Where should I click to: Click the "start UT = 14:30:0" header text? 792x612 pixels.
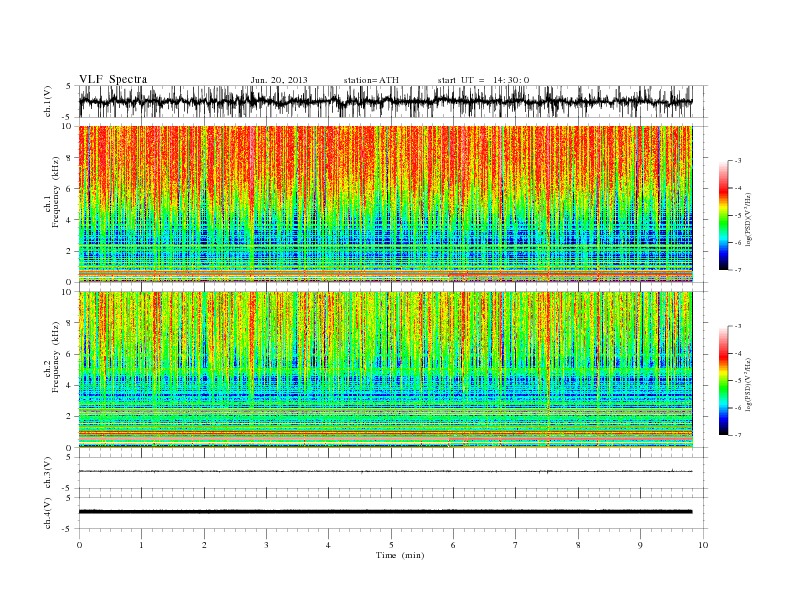(483, 80)
